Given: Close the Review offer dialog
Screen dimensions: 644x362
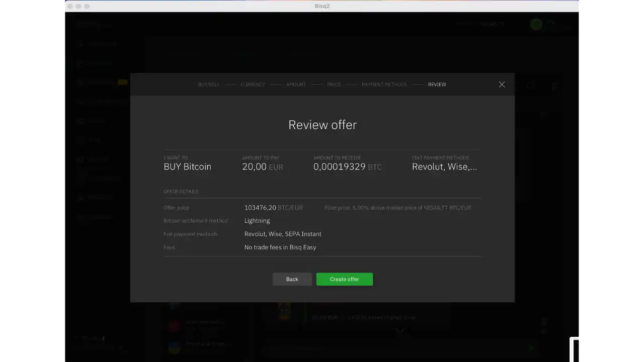Looking at the screenshot, I should pos(502,84).
